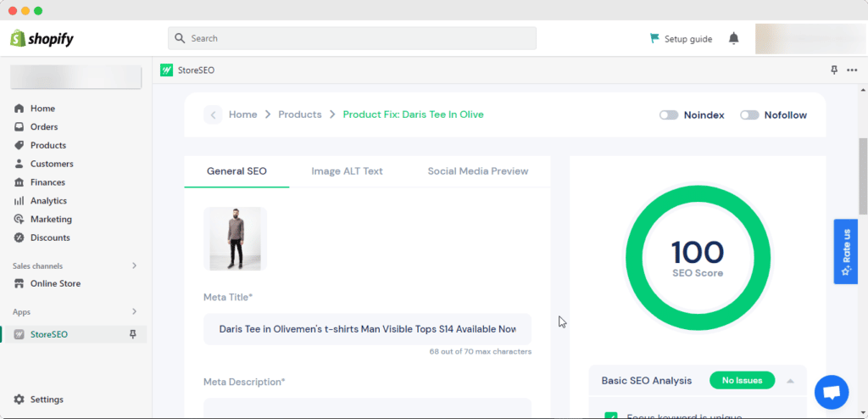The image size is (868, 419).
Task: Pin the app using header pin icon
Action: pyautogui.click(x=834, y=70)
